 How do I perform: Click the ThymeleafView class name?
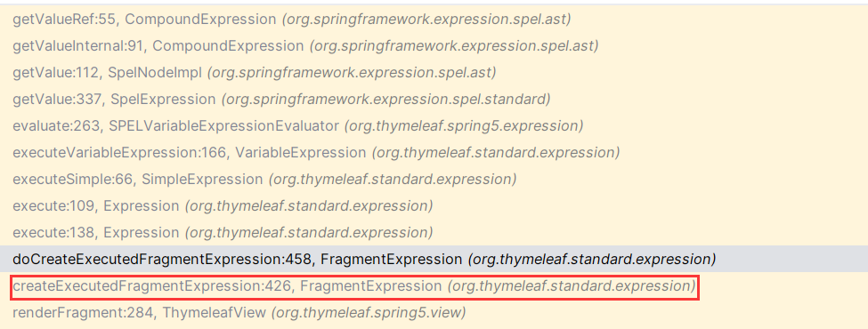pos(213,312)
